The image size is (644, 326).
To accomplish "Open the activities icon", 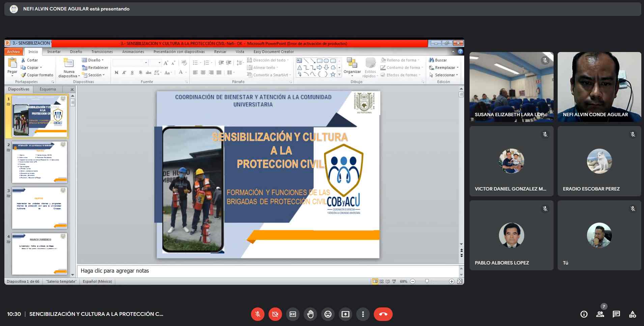I will point(633,314).
